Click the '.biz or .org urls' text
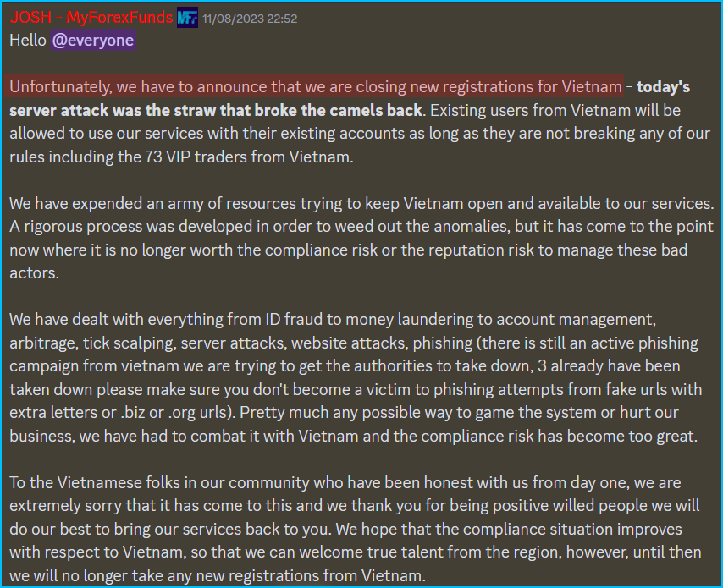 175,413
